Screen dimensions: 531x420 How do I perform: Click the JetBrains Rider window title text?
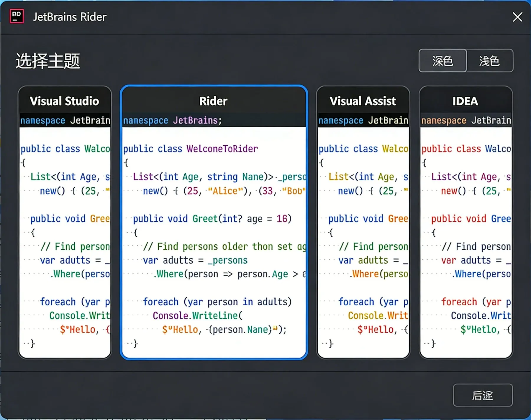tap(70, 17)
